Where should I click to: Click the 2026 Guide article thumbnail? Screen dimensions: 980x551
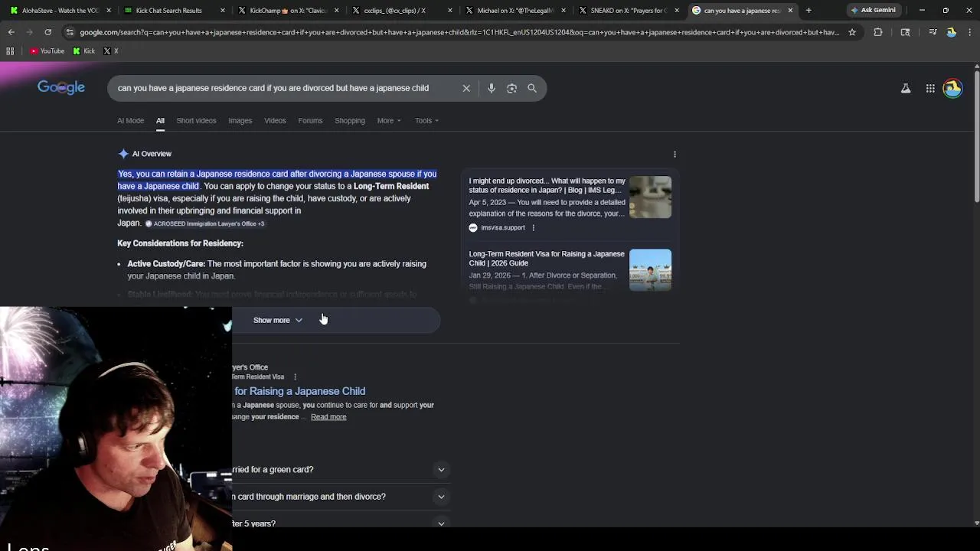coord(650,270)
